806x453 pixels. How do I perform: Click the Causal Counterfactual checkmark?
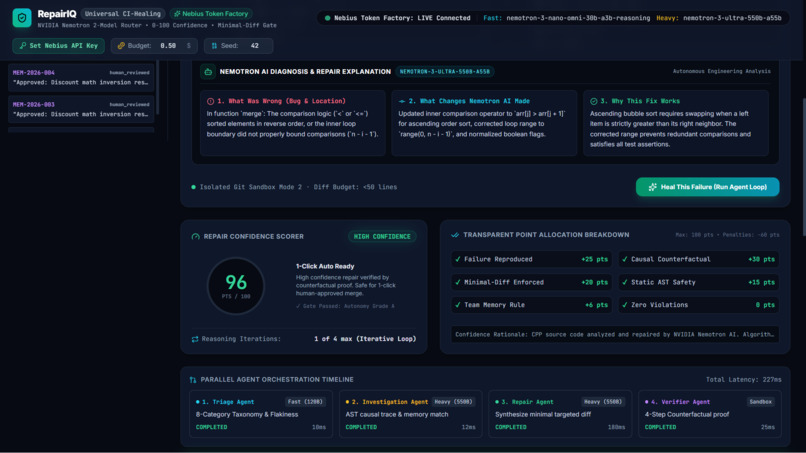pos(625,260)
